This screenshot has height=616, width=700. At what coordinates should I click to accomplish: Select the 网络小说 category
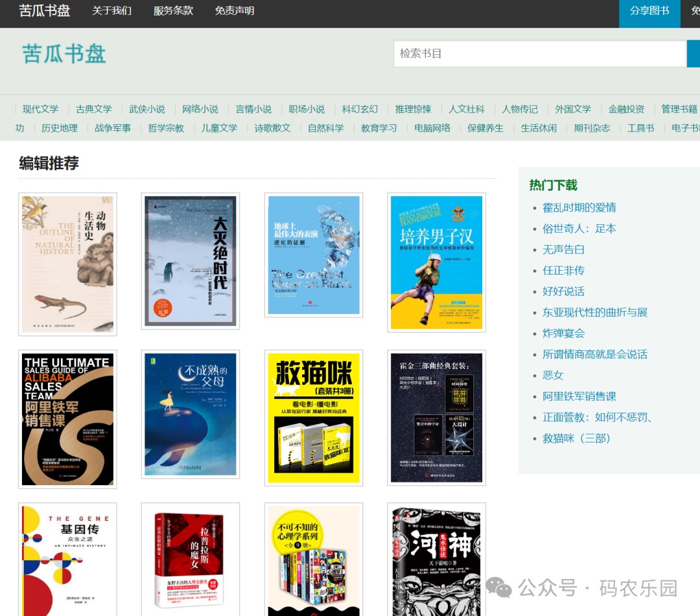[x=200, y=109]
